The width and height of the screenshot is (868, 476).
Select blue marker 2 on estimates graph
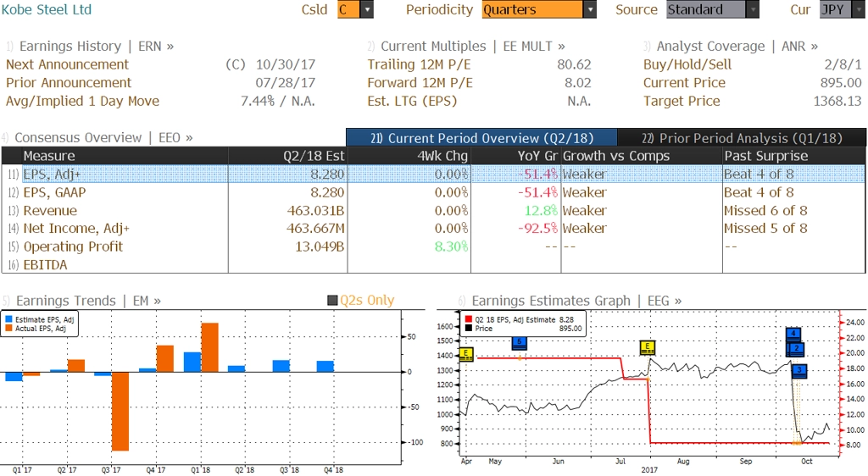coord(796,349)
